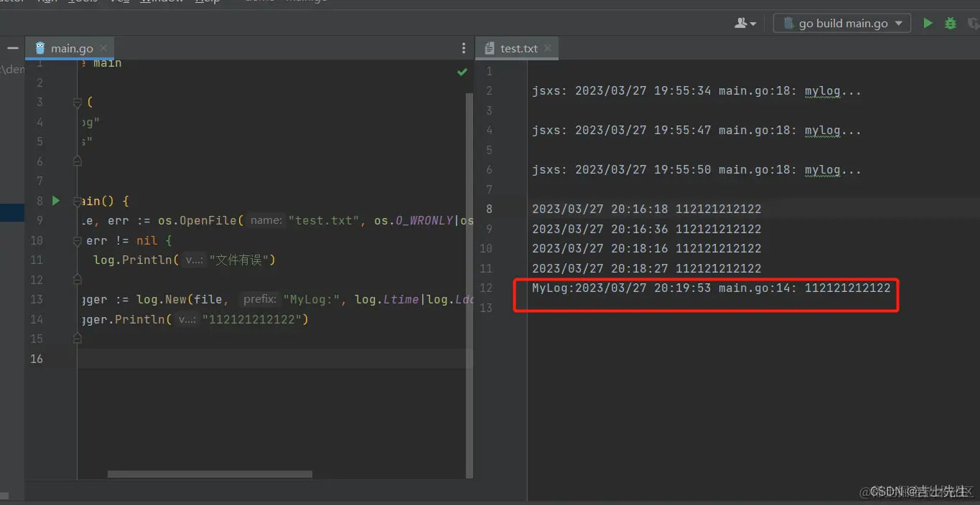Click os.O_WRONLY flag in line 9
The image size is (980, 505).
coord(413,221)
